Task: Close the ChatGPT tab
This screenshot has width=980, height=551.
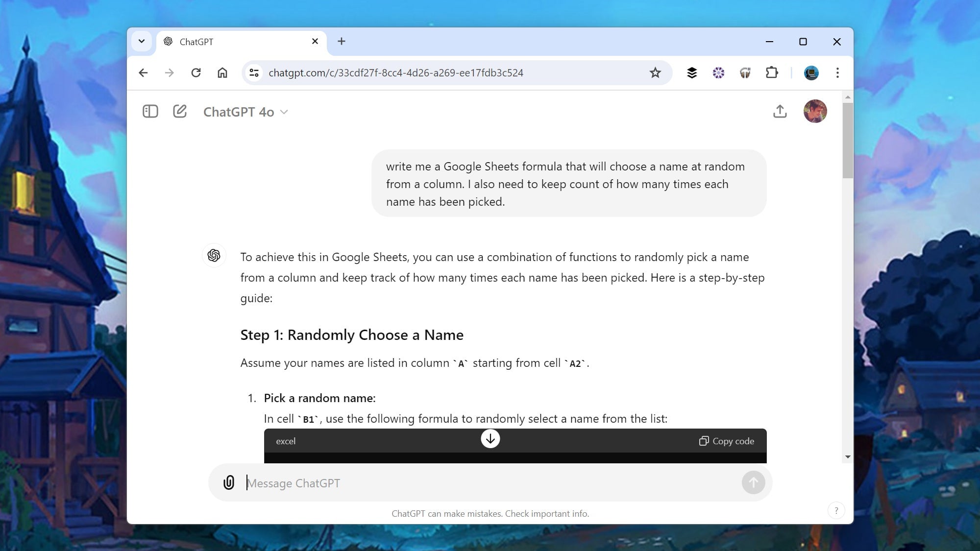Action: pyautogui.click(x=315, y=41)
